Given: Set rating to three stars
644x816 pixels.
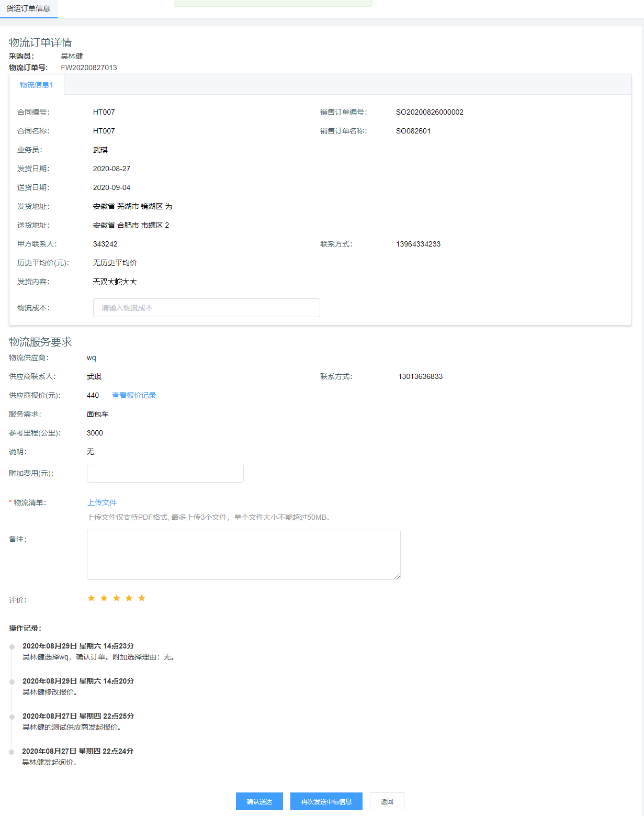Looking at the screenshot, I should pyautogui.click(x=117, y=598).
